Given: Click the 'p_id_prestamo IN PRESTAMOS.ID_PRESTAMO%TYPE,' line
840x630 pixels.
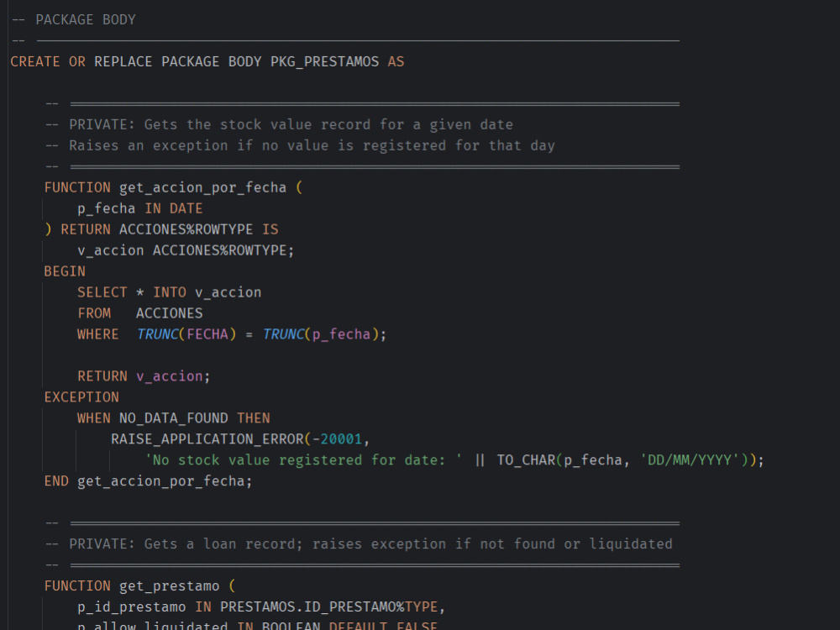Looking at the screenshot, I should [261, 606].
